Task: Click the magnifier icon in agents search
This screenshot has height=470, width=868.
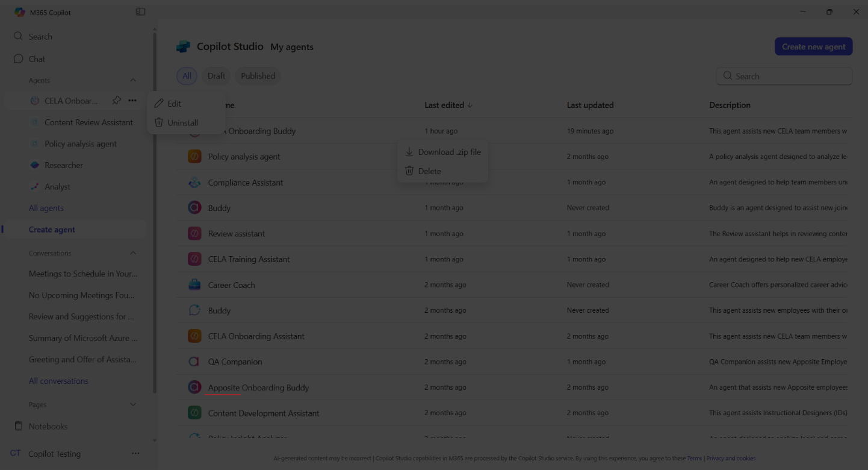Action: tap(728, 76)
